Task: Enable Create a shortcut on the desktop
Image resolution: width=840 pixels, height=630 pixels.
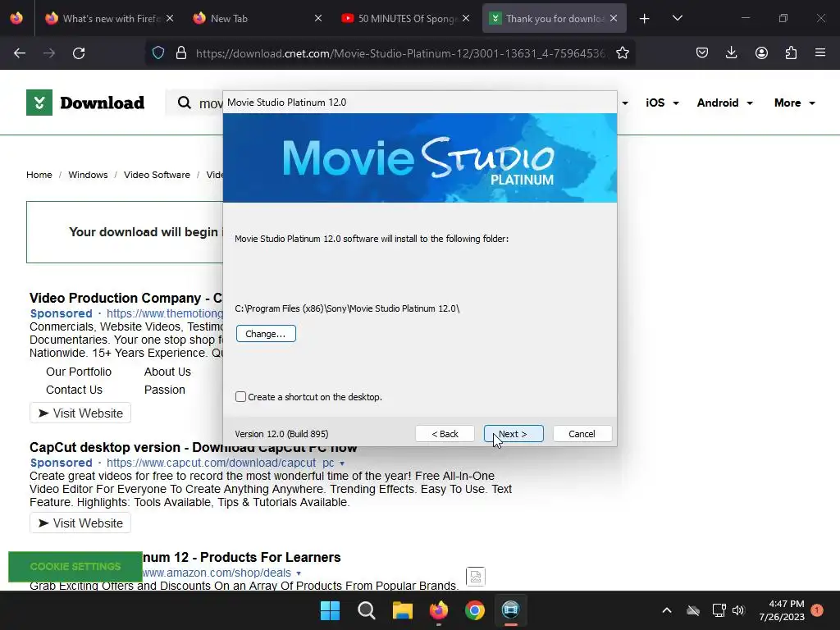Action: click(x=240, y=397)
